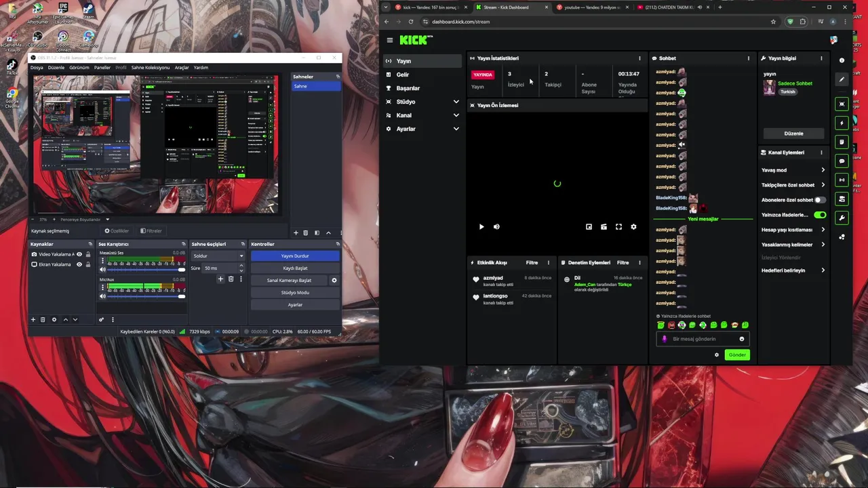Click Kaydı Başlat button in OBS
868x488 pixels.
click(x=295, y=268)
